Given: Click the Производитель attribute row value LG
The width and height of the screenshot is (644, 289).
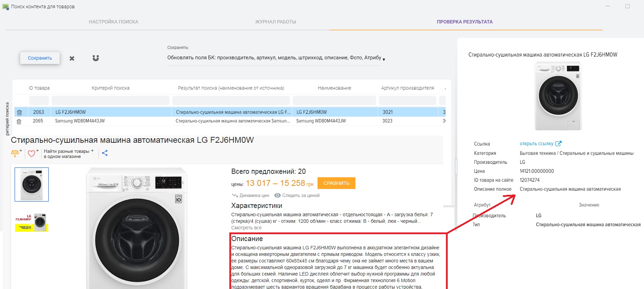Looking at the screenshot, I should point(539,216).
